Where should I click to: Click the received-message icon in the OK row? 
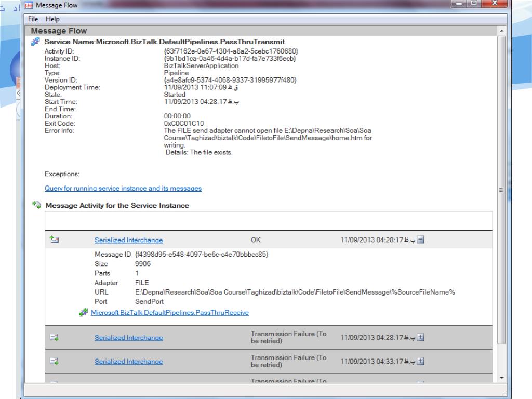pyautogui.click(x=54, y=240)
